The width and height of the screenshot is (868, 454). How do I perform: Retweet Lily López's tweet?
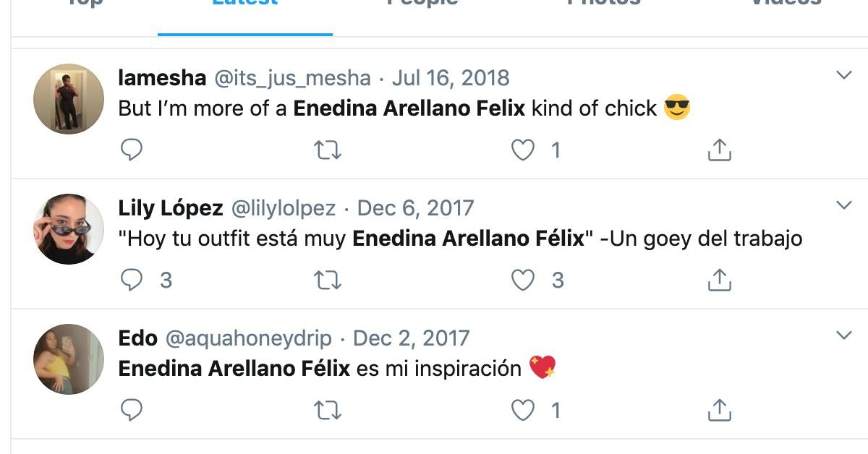pos(328,280)
